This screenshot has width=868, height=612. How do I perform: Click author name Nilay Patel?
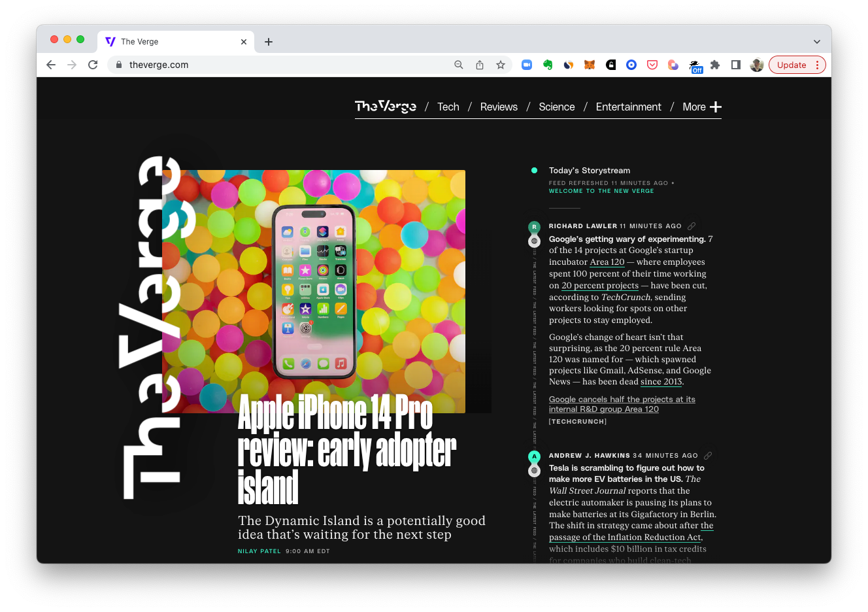tap(259, 551)
